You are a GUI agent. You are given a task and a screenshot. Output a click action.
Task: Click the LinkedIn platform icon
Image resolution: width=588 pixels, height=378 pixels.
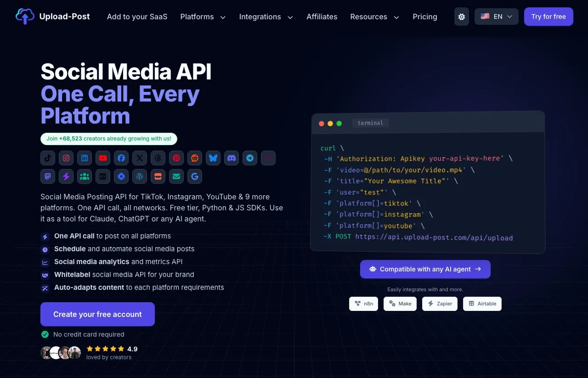[85, 158]
